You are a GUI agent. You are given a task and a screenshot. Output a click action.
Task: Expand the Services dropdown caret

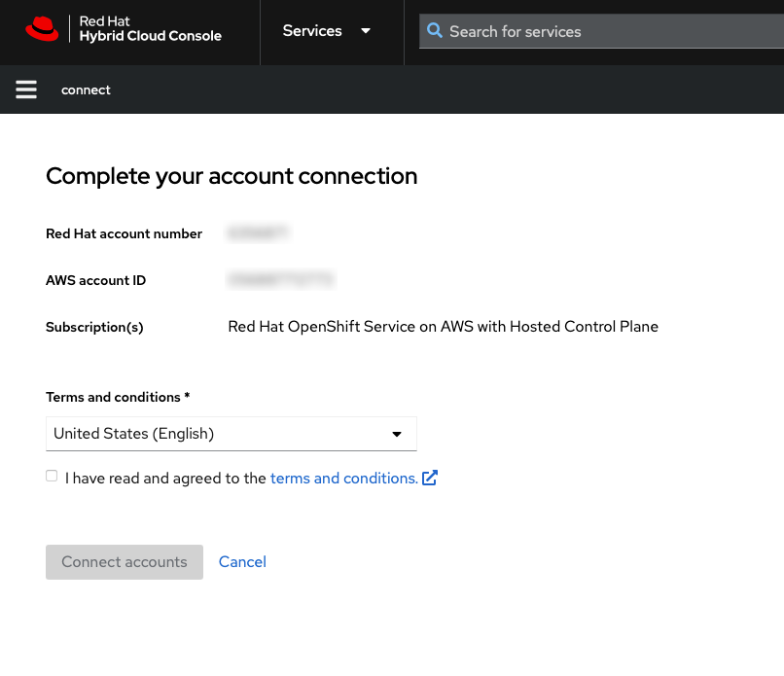[x=366, y=31]
